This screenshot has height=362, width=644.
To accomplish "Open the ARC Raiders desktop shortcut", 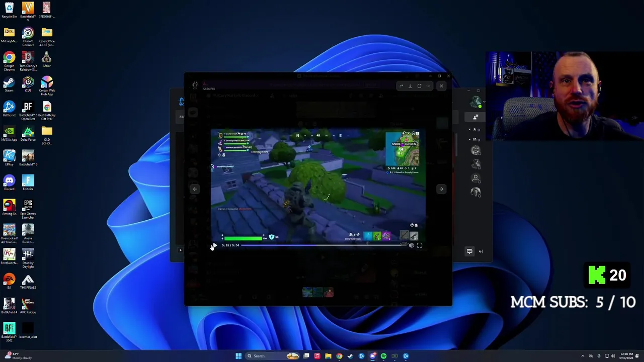I will pos(28,307).
